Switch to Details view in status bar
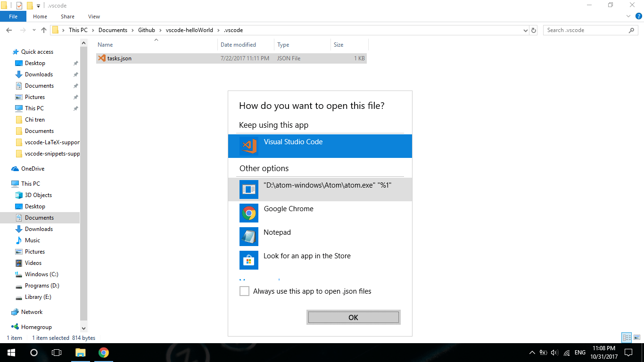The height and width of the screenshot is (362, 644). (x=627, y=337)
